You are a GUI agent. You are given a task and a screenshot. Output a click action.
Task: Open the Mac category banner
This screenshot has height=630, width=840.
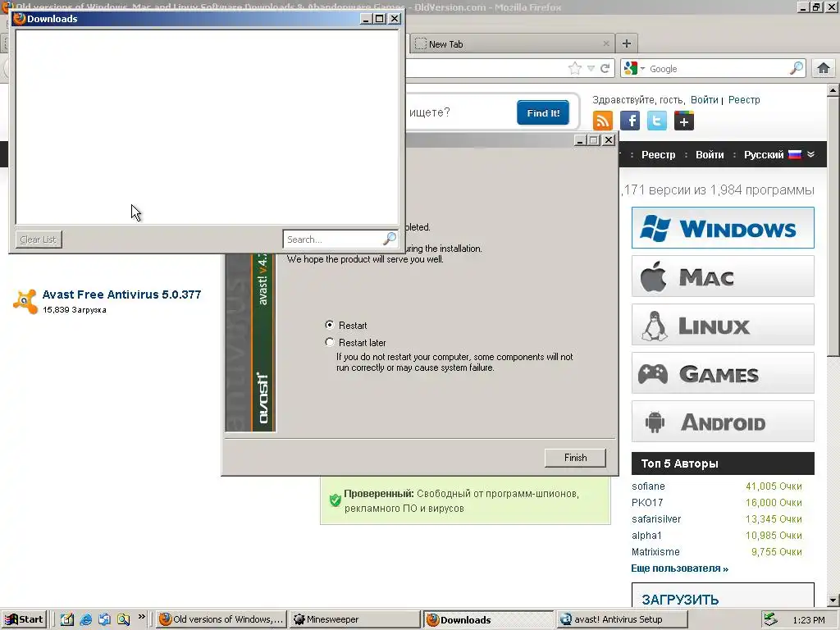click(x=723, y=276)
